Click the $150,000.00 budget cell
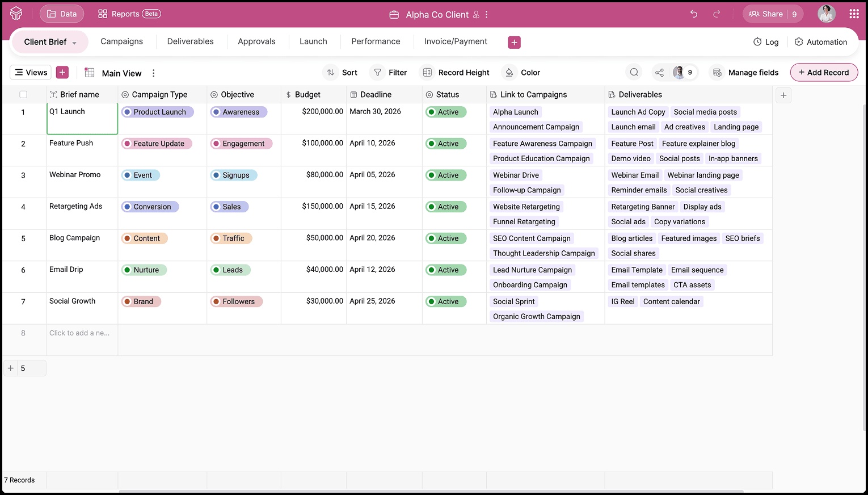Viewport: 868px width, 495px height. [x=314, y=213]
